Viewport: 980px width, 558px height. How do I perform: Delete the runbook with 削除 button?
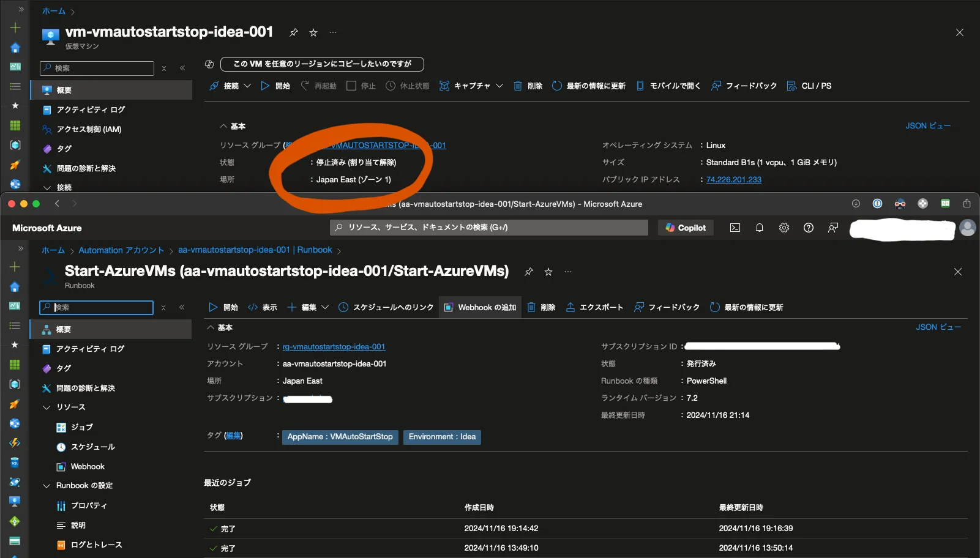coord(542,307)
